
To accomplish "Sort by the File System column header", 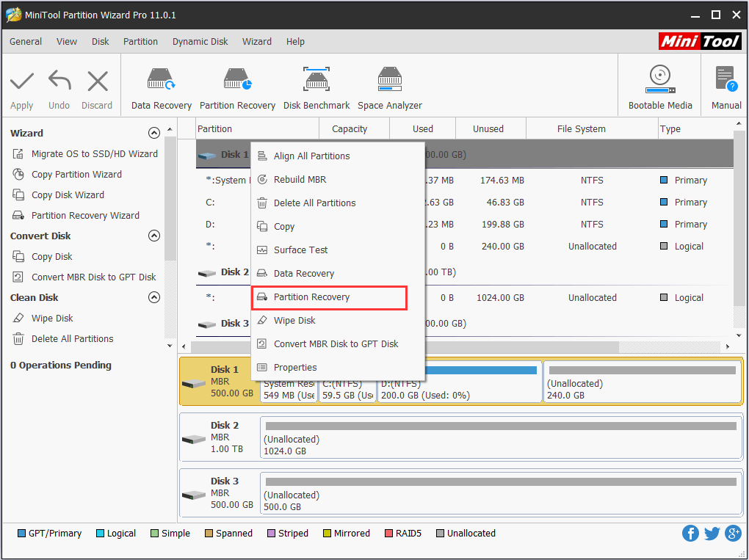I will click(x=592, y=129).
